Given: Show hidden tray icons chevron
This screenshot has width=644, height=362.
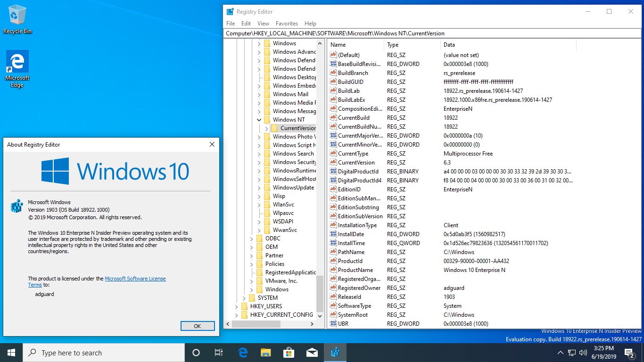Looking at the screenshot, I should coord(560,353).
